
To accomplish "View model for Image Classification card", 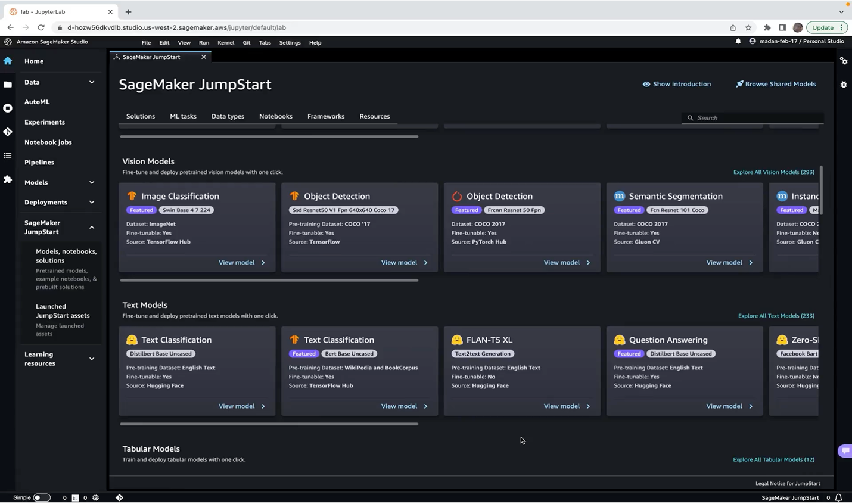I will 242,262.
